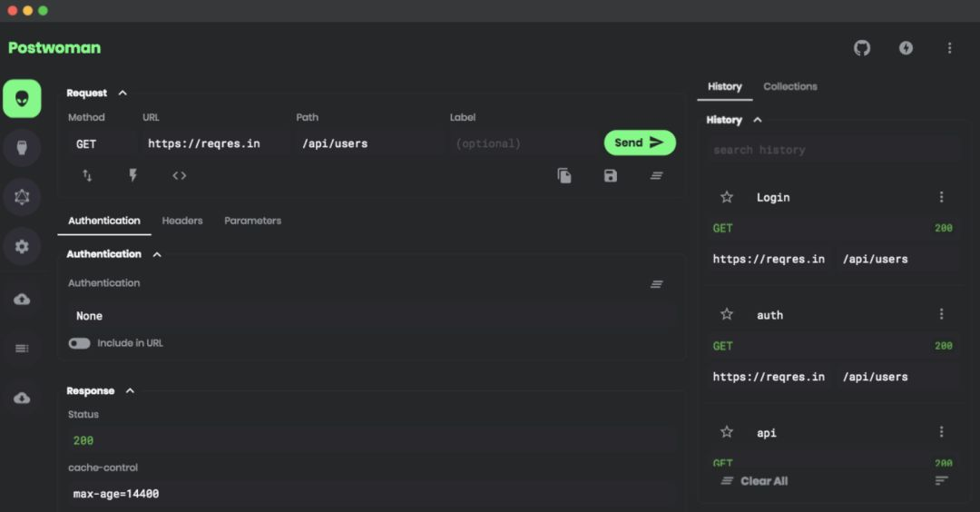This screenshot has width=980, height=512.
Task: Click Clear All history button
Action: click(x=754, y=481)
